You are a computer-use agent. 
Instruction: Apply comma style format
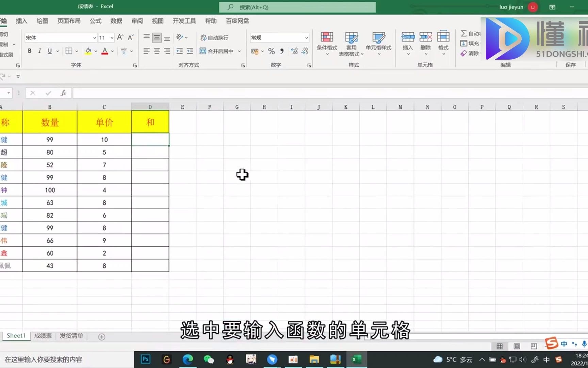pyautogui.click(x=282, y=51)
